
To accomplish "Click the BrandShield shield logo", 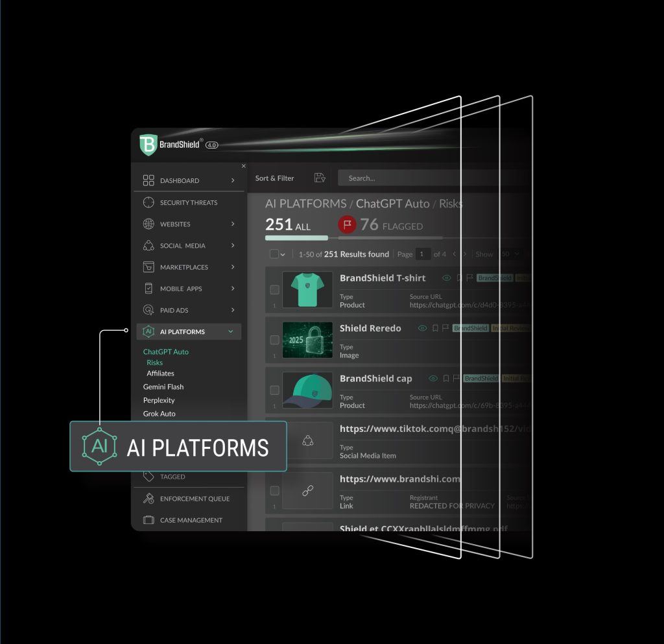I will (148, 145).
